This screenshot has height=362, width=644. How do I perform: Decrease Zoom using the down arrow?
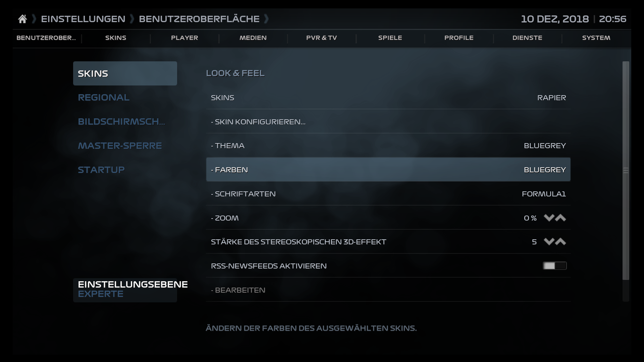[x=549, y=218]
